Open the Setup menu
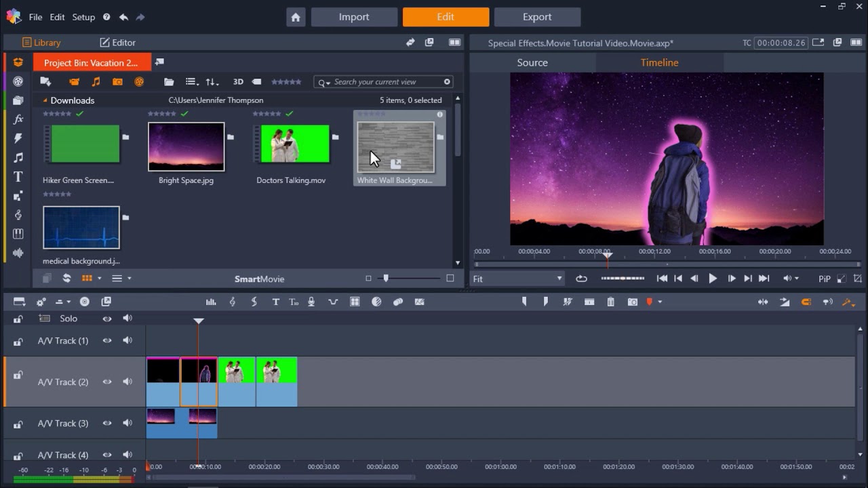868x488 pixels. 83,17
